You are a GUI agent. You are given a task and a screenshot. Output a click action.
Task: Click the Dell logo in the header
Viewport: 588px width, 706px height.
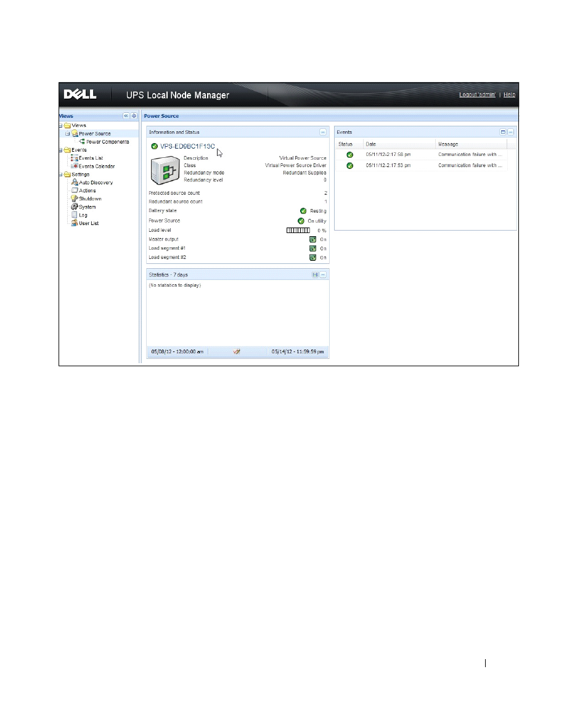(x=80, y=94)
